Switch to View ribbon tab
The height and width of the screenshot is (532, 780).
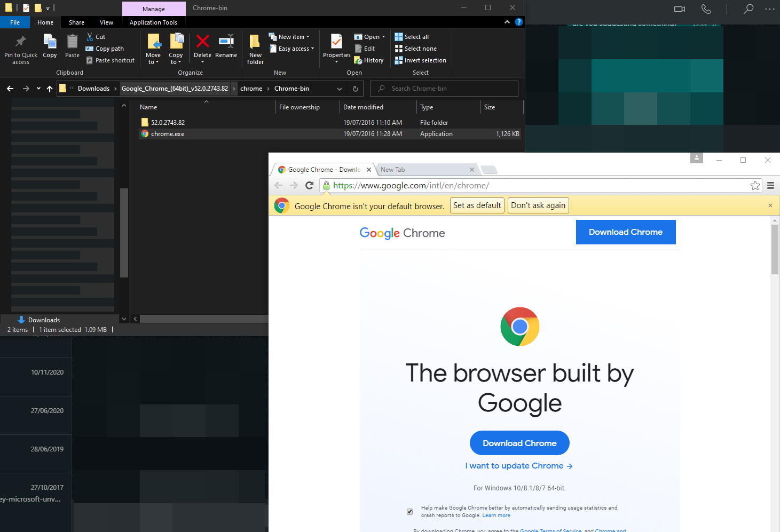[x=106, y=22]
